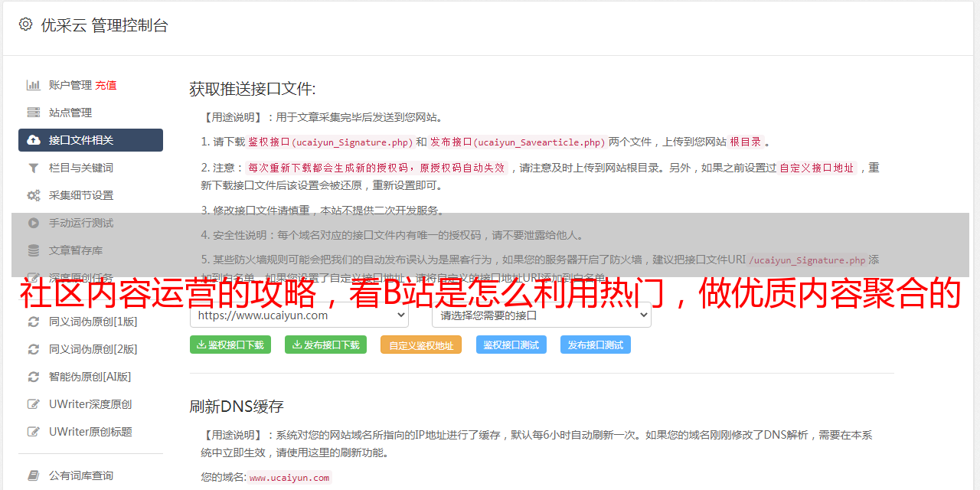Screen dimensions: 980x490
Task: Click the 每次重新下载都会生成新的授权码 warning text
Action: (x=377, y=168)
